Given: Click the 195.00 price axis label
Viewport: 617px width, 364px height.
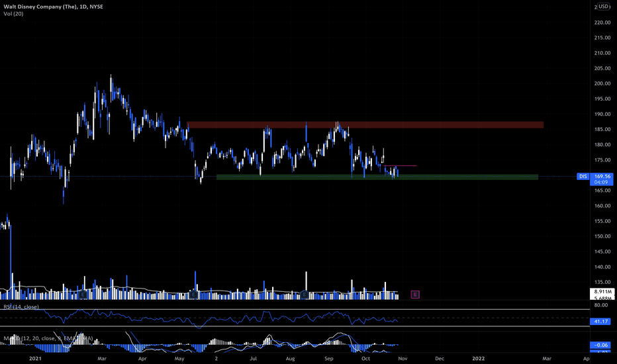Looking at the screenshot, I should tap(602, 99).
